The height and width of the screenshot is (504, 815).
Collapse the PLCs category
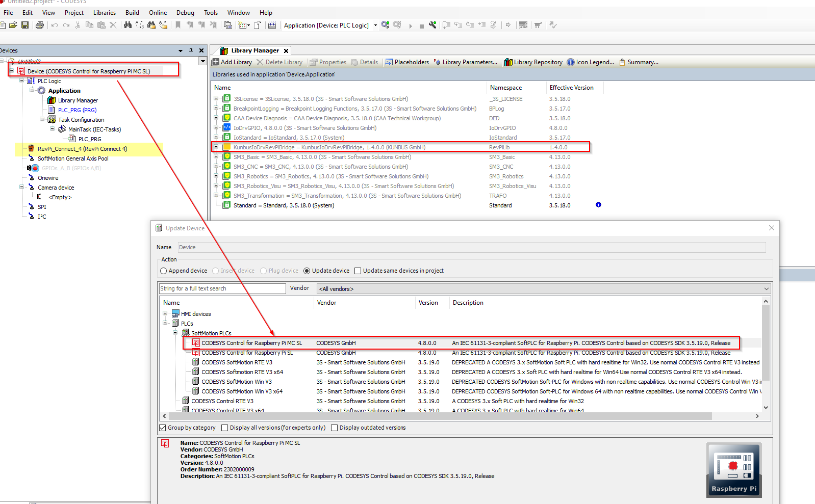coord(165,323)
